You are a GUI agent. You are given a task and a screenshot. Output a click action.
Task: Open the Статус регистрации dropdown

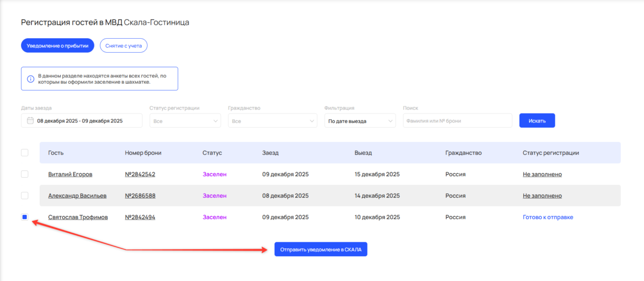coord(185,121)
